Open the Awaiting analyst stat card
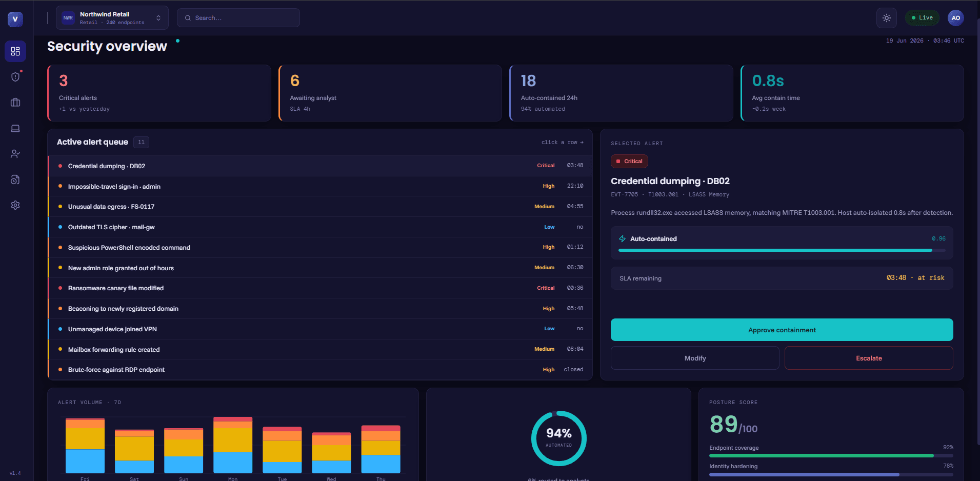980x481 pixels. coord(390,93)
